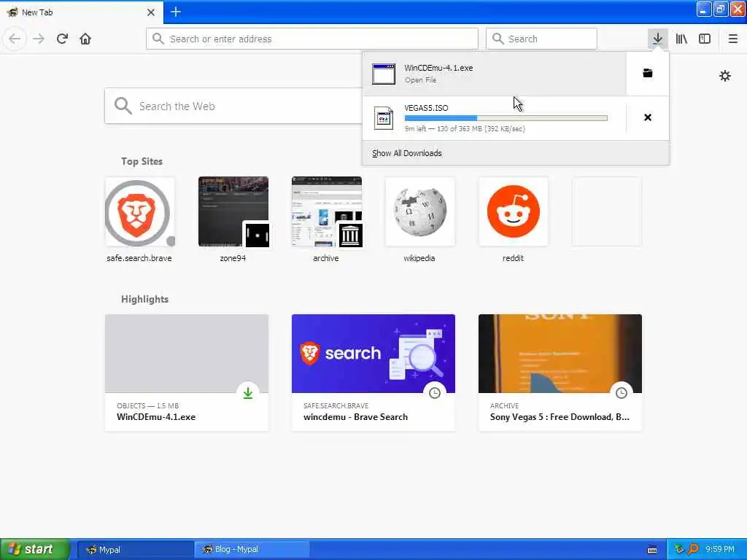The height and width of the screenshot is (560, 747).
Task: Toggle the Downloads panel toolbar button
Action: 657,39
